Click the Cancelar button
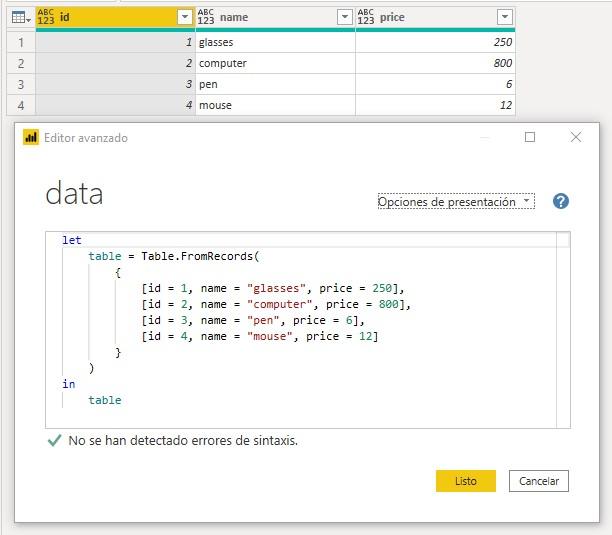The height and width of the screenshot is (535, 612). (x=539, y=481)
